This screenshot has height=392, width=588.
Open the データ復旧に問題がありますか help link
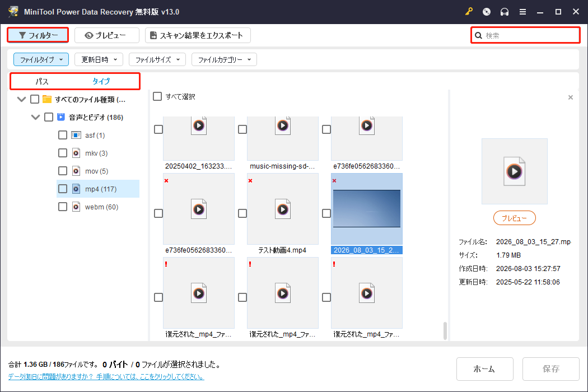pyautogui.click(x=106, y=377)
